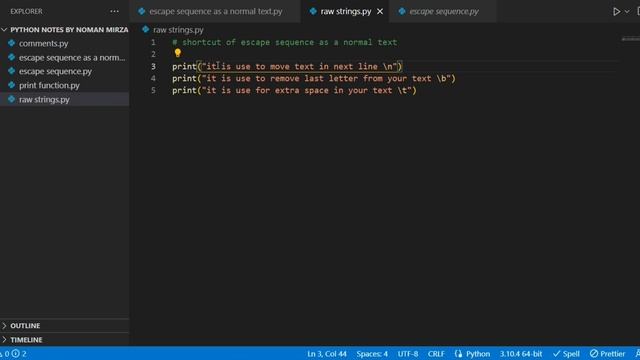The width and height of the screenshot is (640, 360).
Task: Click line number 5 in the gutter
Action: (153, 90)
